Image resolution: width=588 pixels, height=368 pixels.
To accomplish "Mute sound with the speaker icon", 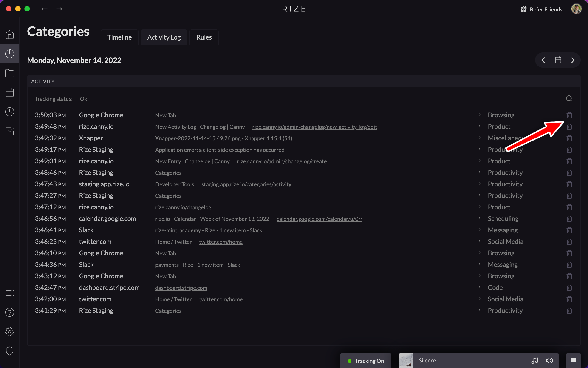I will tap(549, 361).
